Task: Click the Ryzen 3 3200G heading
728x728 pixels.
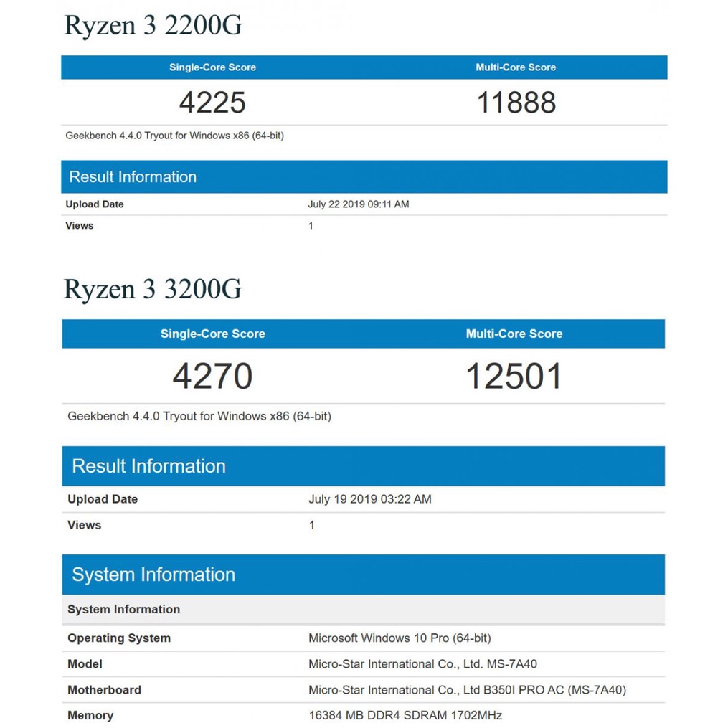Action: 153,289
